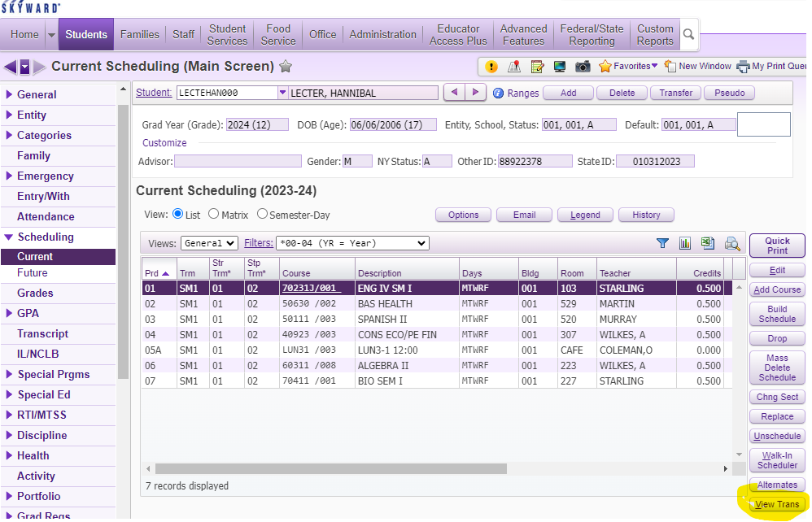Viewport: 812px width, 522px height.
Task: Click the camera icon in the toolbar
Action: pyautogui.click(x=583, y=67)
